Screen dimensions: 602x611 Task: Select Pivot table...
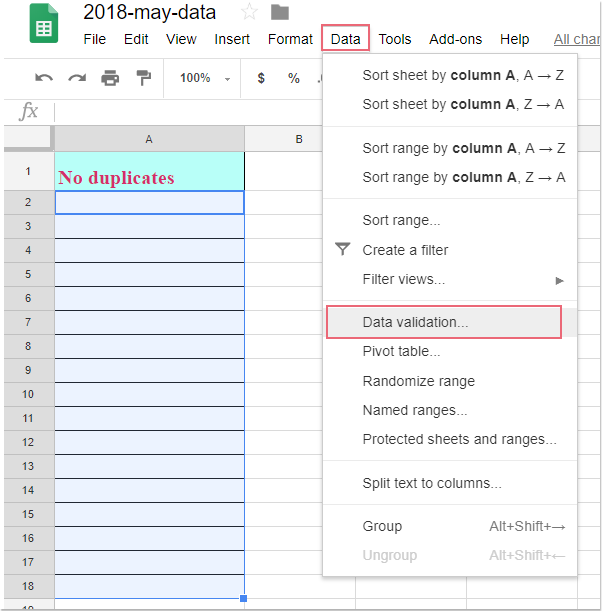click(450, 351)
